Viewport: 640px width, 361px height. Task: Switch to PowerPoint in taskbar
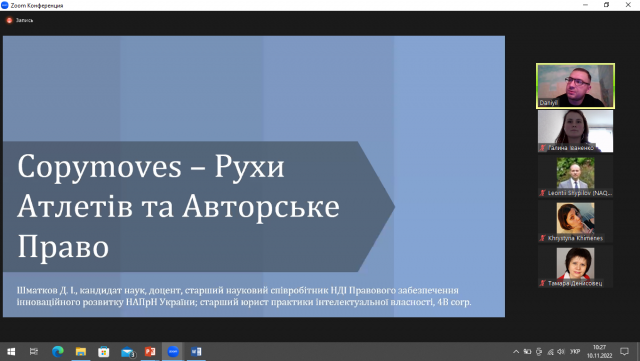tap(150, 351)
